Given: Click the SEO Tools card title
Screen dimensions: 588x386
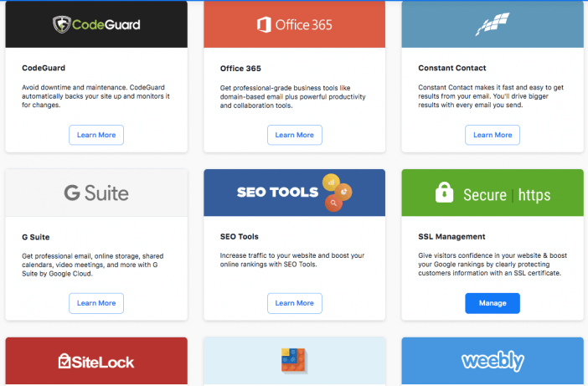Looking at the screenshot, I should coord(240,236).
